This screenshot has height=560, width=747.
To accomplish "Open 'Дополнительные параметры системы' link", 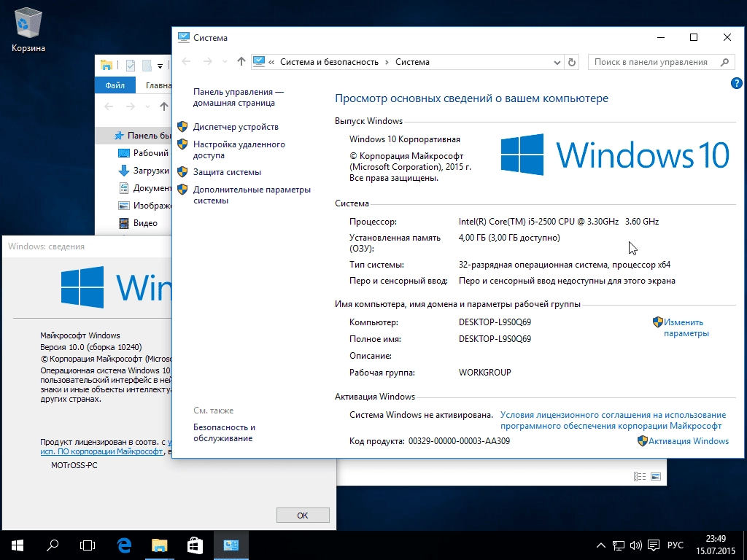I will [252, 195].
